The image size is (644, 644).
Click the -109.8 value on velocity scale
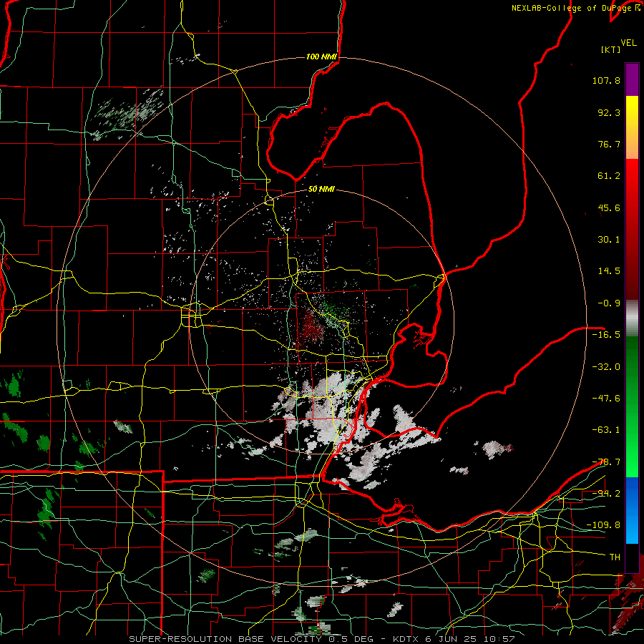point(603,525)
